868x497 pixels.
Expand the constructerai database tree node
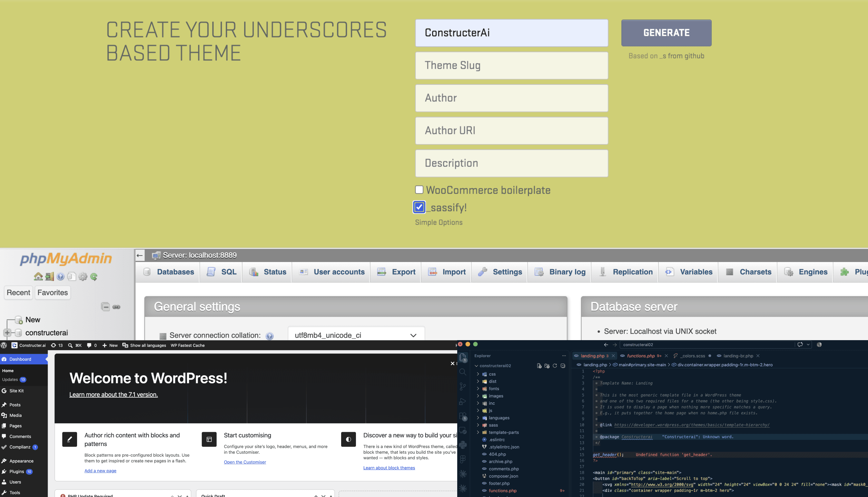click(x=7, y=332)
